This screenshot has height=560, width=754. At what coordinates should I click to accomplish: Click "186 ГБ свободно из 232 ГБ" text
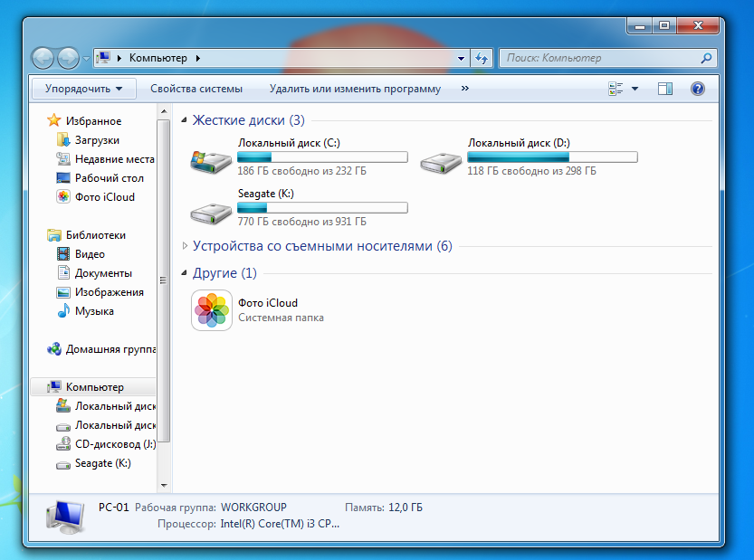click(x=301, y=171)
